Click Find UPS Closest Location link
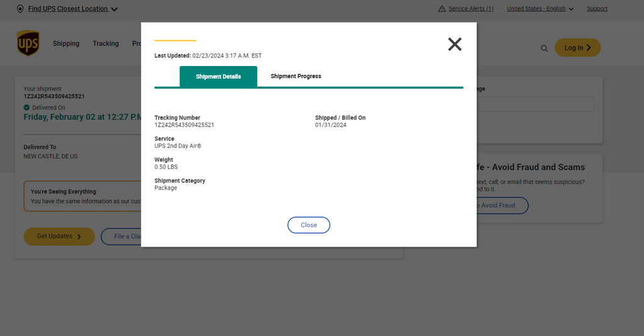 point(68,9)
